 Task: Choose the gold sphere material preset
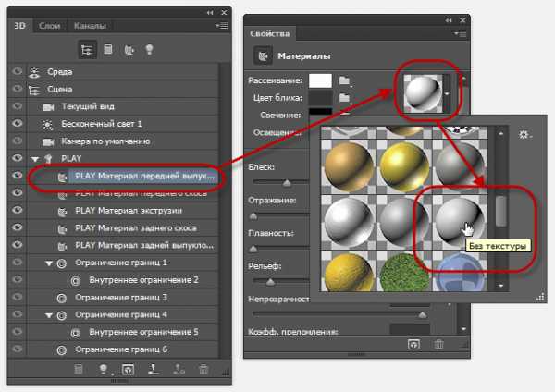[x=404, y=166]
